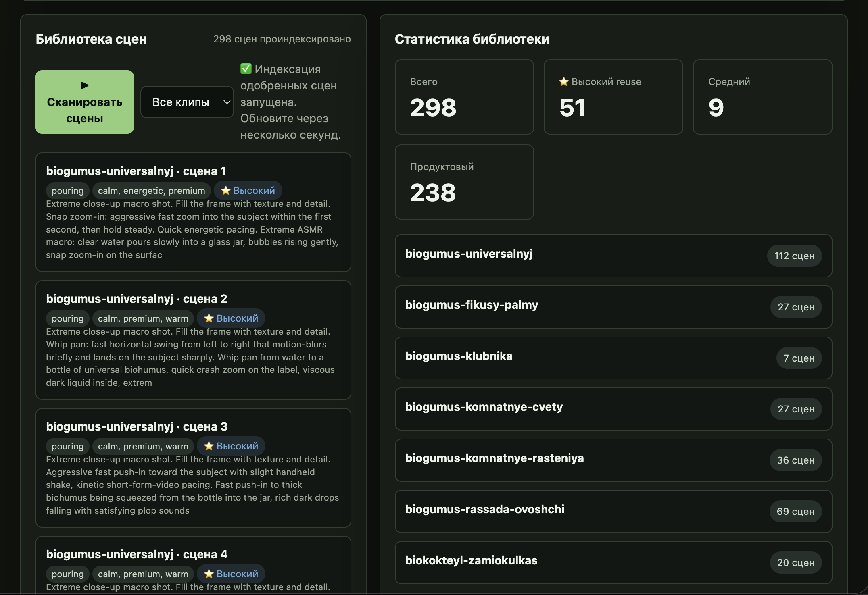Screen dimensions: 868x595
Task: Click the 20 сцен badge
Action: pyautogui.click(x=795, y=562)
